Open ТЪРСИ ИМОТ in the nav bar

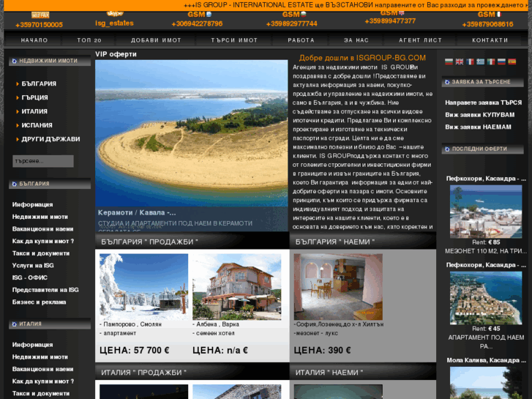(x=234, y=40)
